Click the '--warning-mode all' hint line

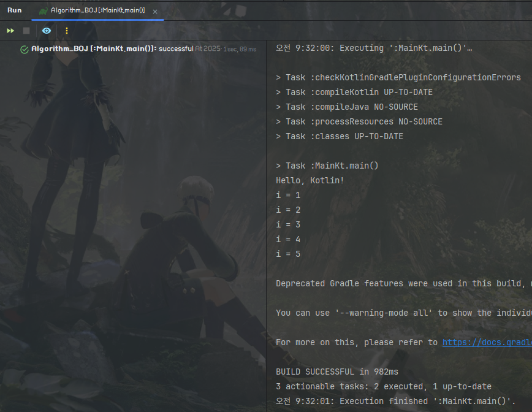point(404,313)
